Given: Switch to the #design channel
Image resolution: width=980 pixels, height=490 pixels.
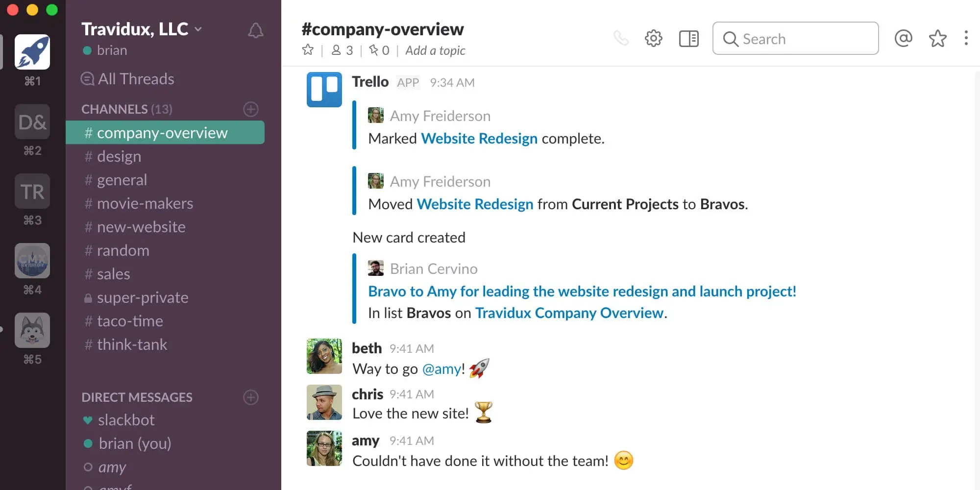Looking at the screenshot, I should click(x=119, y=156).
